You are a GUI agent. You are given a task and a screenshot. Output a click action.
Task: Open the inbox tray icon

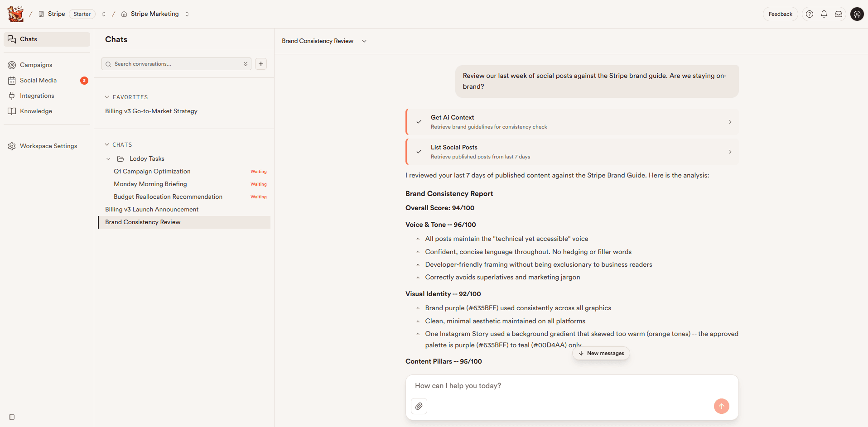click(838, 14)
